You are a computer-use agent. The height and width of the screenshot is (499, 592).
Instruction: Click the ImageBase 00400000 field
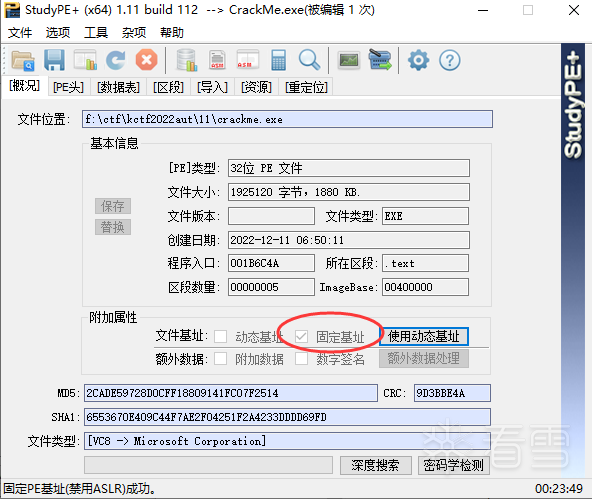point(425,287)
